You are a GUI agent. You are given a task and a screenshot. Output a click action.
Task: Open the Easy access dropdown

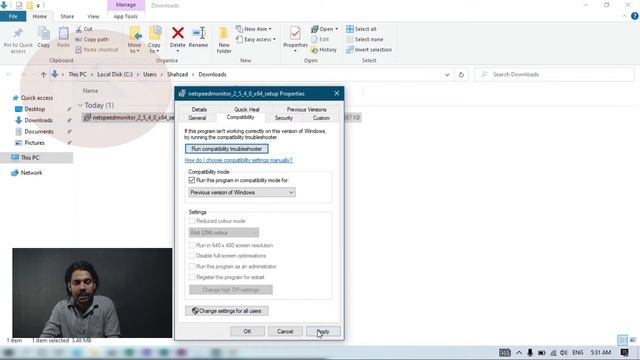pos(256,39)
